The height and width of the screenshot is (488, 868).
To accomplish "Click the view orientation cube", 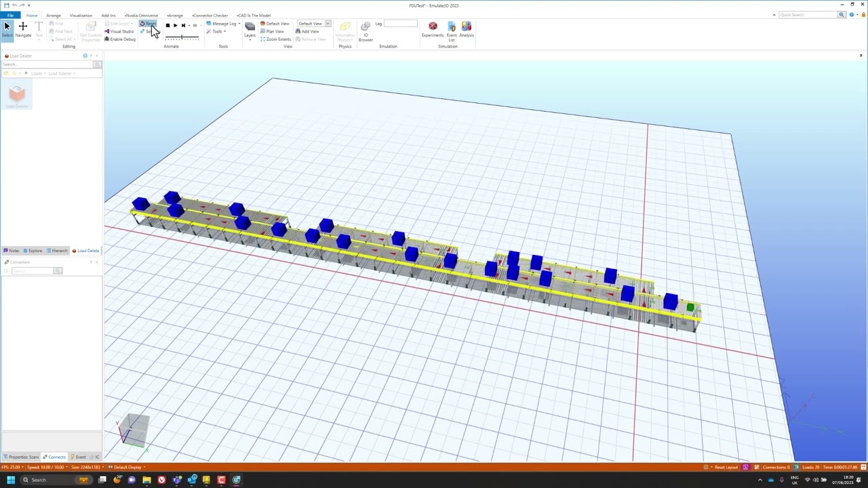I will pos(134,430).
